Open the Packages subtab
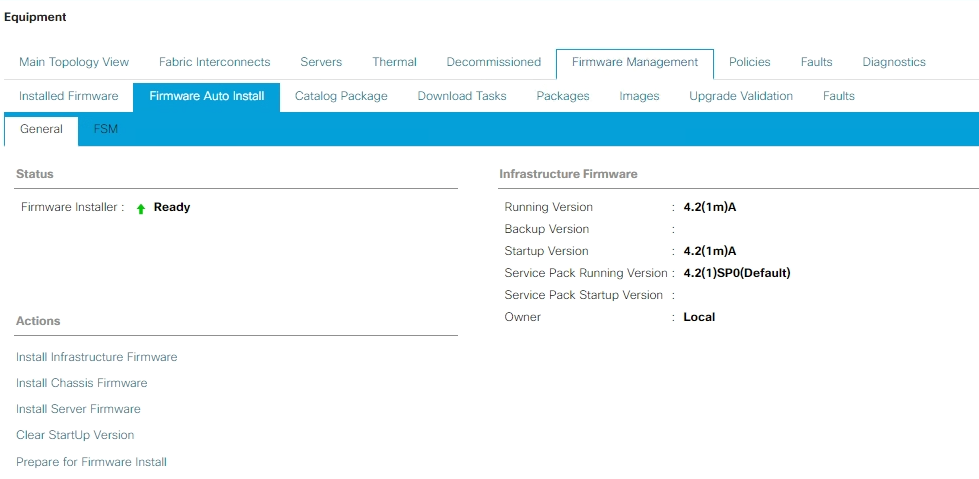This screenshot has width=979, height=479. tap(563, 96)
